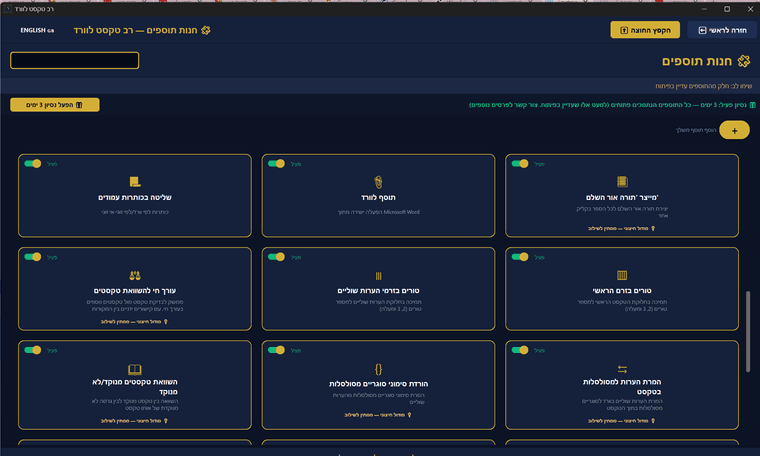The image size is (760, 456).
Task: Switch language to ENGLISH
Action: point(37,30)
